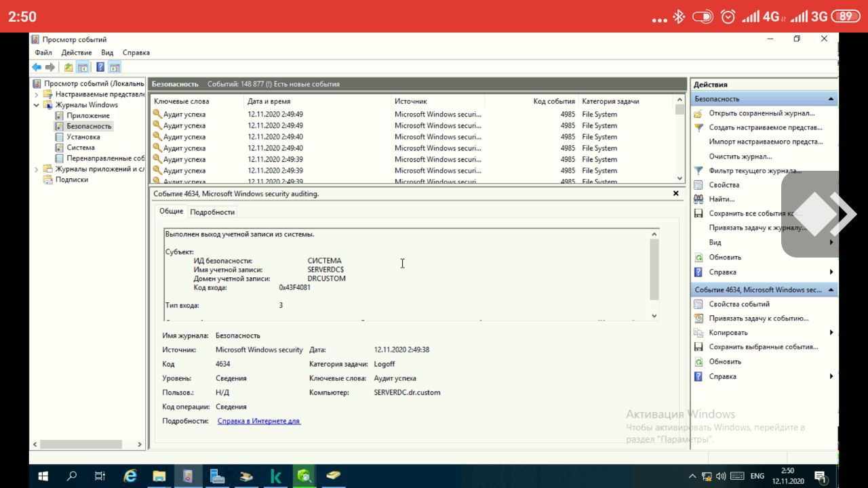Select Приложение log in the tree

(x=88, y=115)
